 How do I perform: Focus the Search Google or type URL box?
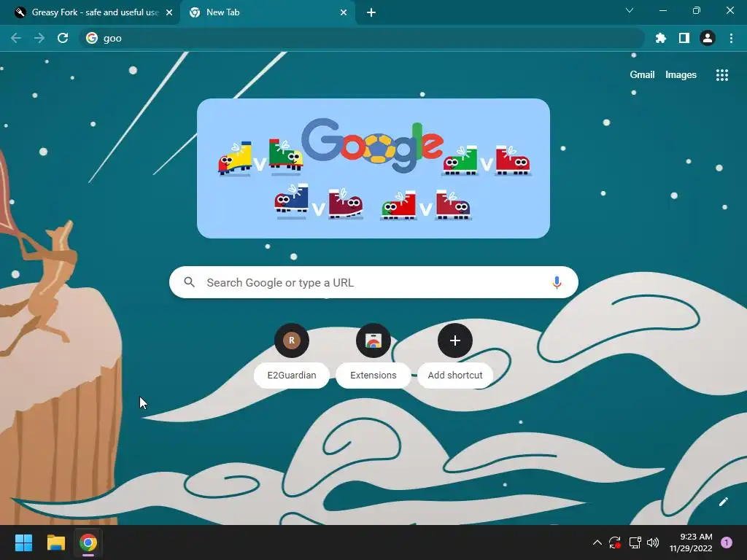(373, 282)
